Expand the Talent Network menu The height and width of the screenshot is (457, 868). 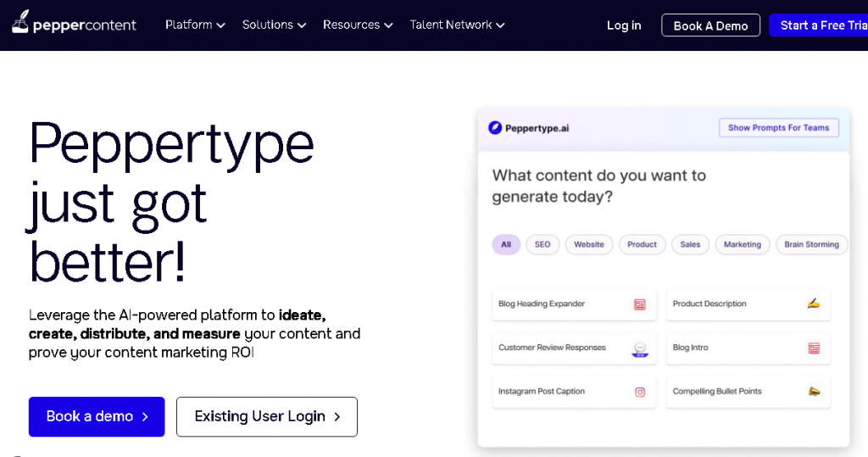point(457,25)
